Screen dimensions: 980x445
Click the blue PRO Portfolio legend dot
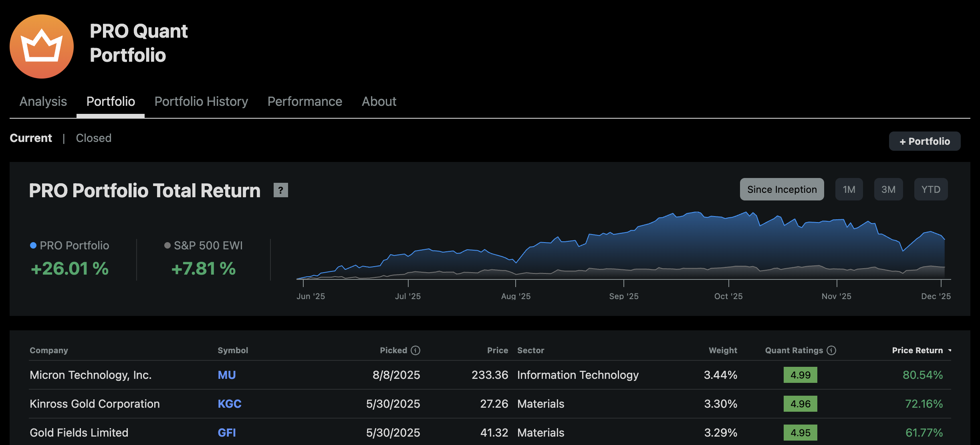[33, 245]
